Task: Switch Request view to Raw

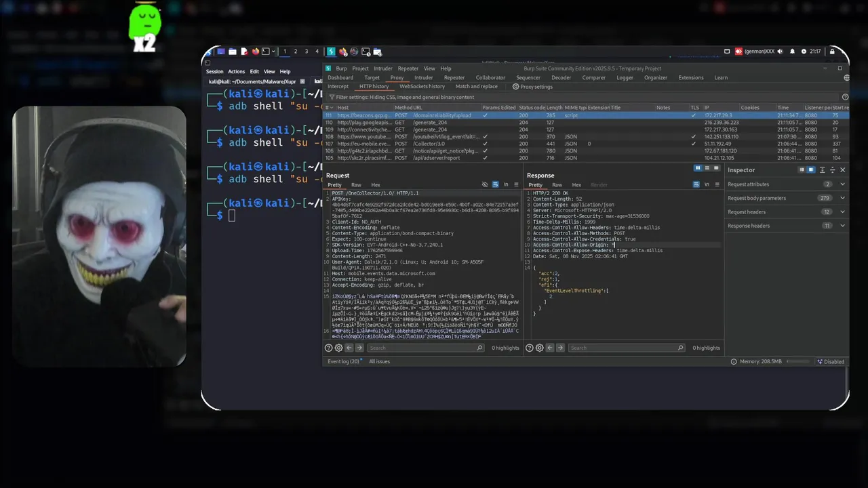Action: coord(356,185)
